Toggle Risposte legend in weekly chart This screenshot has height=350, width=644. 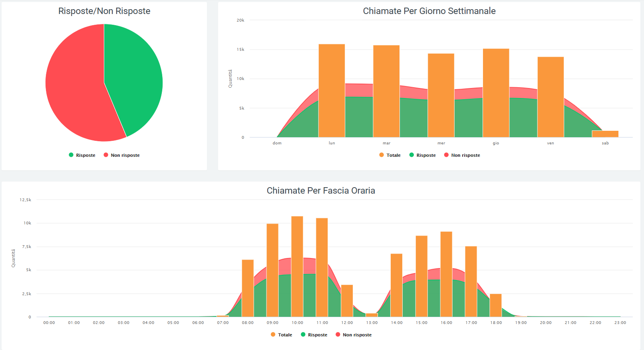pyautogui.click(x=422, y=155)
